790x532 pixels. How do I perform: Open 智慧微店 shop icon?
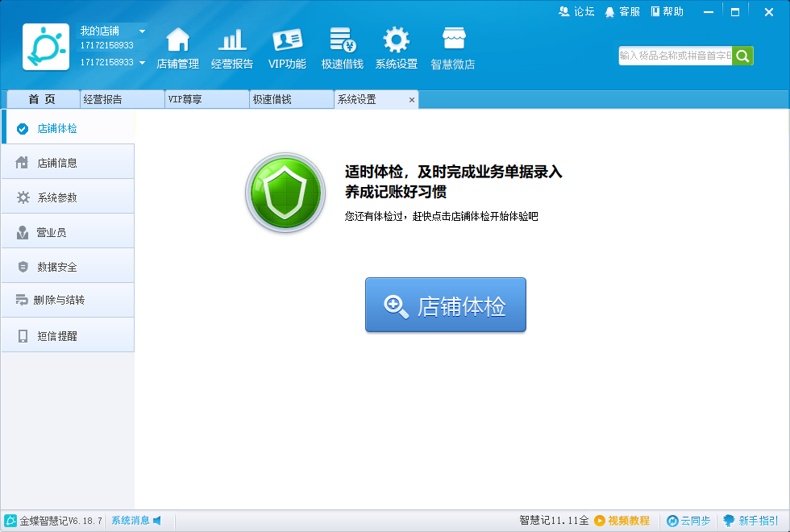coord(453,39)
